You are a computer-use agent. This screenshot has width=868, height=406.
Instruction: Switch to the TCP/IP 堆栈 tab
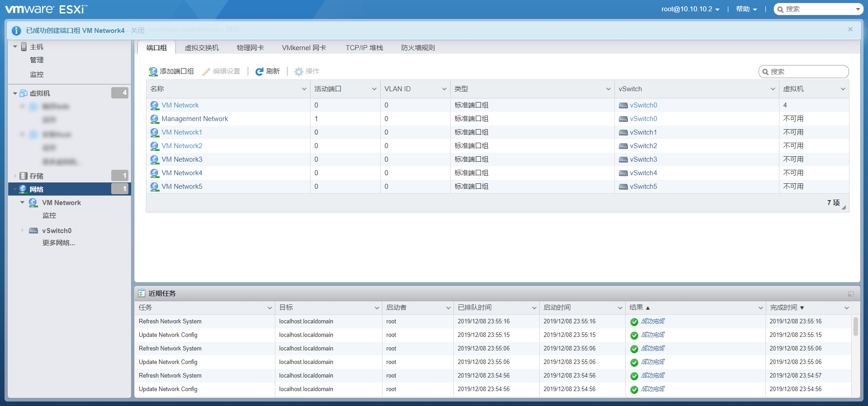tap(364, 47)
